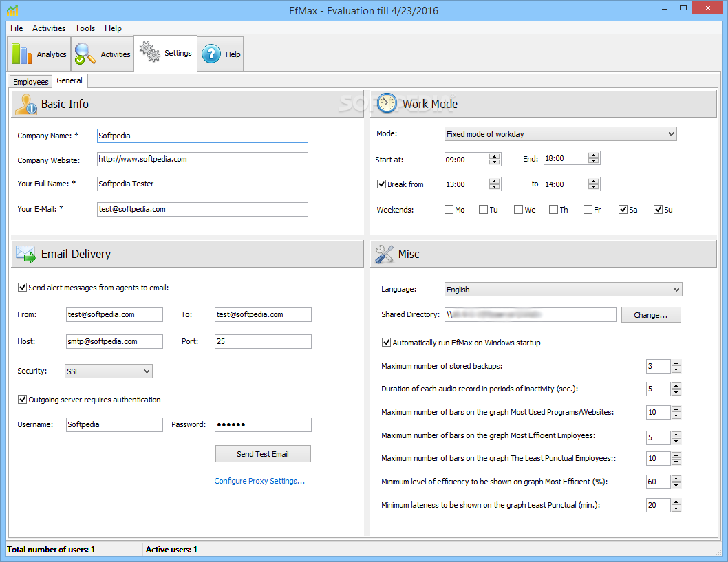This screenshot has height=562, width=728.
Task: Increase bars for Most Used Programs/Websites
Action: [676, 409]
